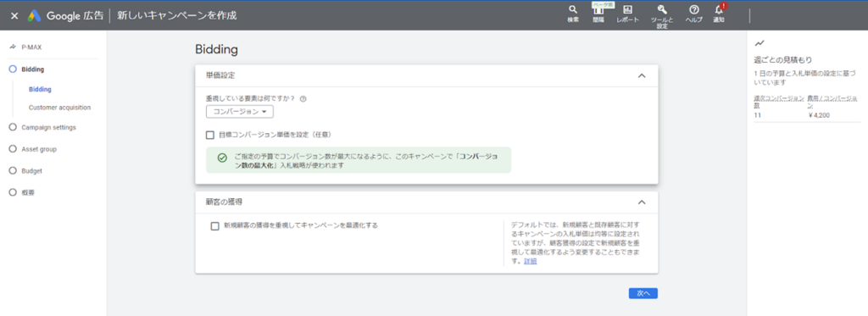This screenshot has height=316, width=868.
Task: Open the Reports (レポート) icon
Action: pos(628,9)
